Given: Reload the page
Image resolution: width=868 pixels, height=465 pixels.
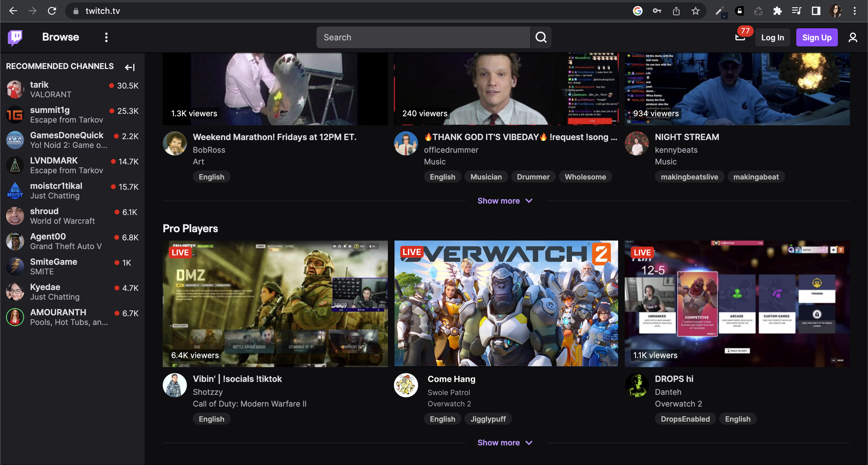Looking at the screenshot, I should click(x=52, y=11).
